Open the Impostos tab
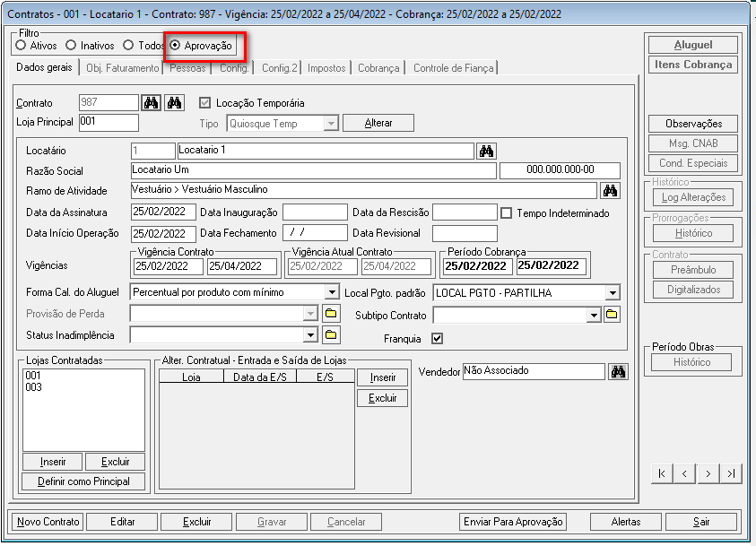The width and height of the screenshot is (756, 546). point(326,68)
